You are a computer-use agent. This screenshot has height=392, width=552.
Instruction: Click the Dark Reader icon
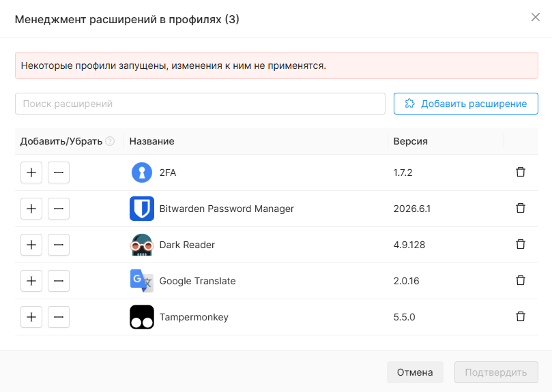click(142, 245)
